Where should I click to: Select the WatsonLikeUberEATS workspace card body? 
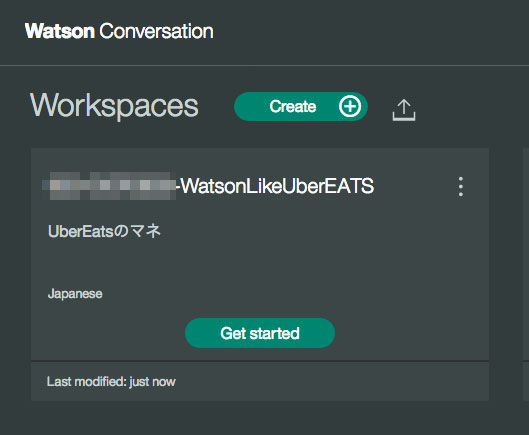point(260,254)
